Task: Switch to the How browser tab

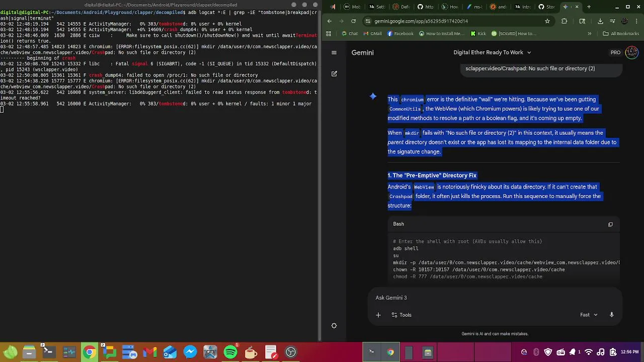Action: click(449, 7)
